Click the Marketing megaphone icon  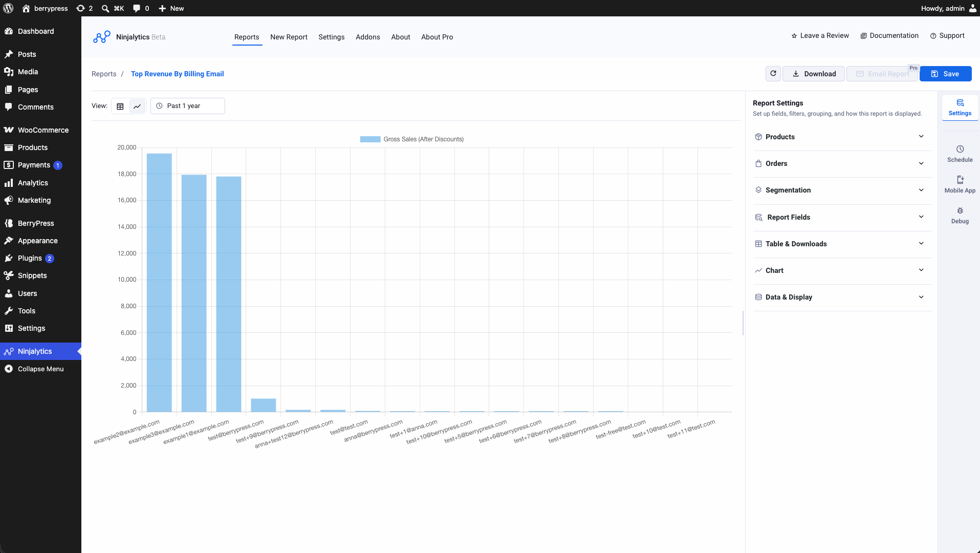[9, 200]
